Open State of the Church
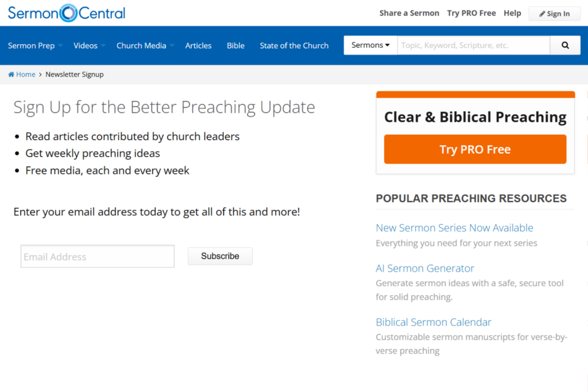The width and height of the screenshot is (588, 392). coord(294,46)
